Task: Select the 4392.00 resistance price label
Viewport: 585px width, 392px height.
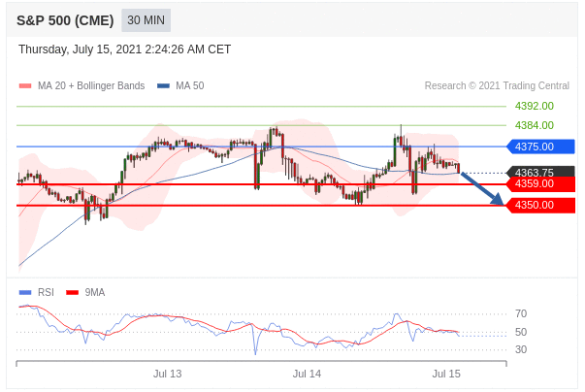Action: point(534,106)
